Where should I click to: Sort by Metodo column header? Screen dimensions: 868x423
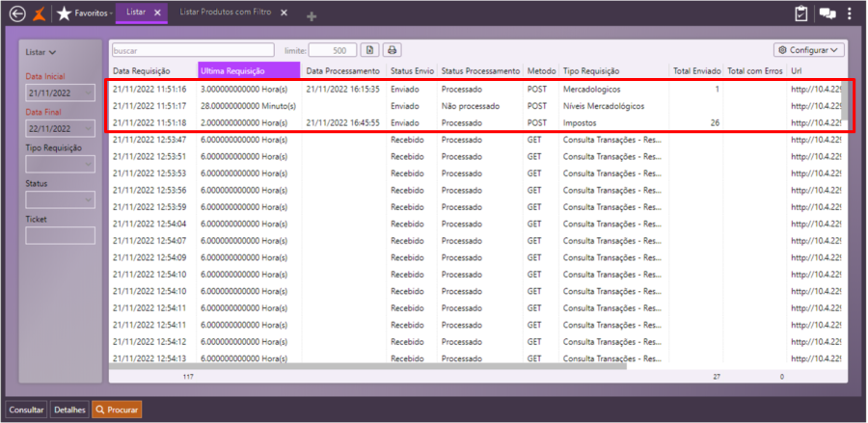[541, 70]
